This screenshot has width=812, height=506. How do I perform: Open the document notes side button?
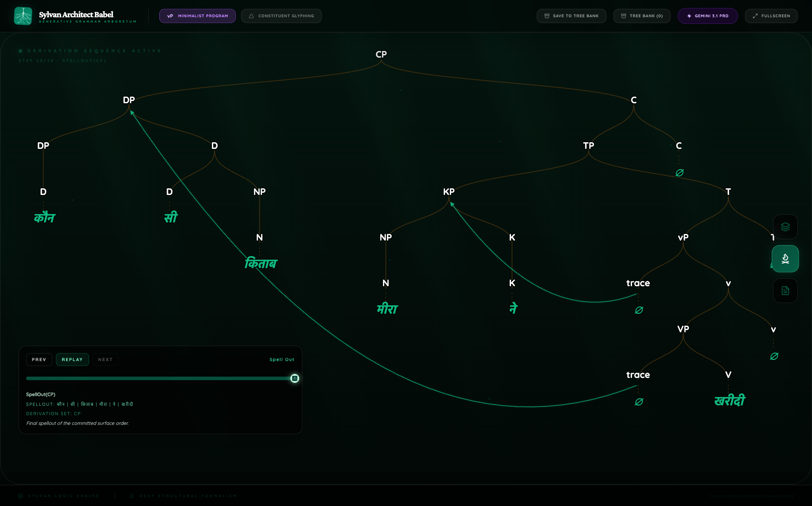[x=785, y=291]
